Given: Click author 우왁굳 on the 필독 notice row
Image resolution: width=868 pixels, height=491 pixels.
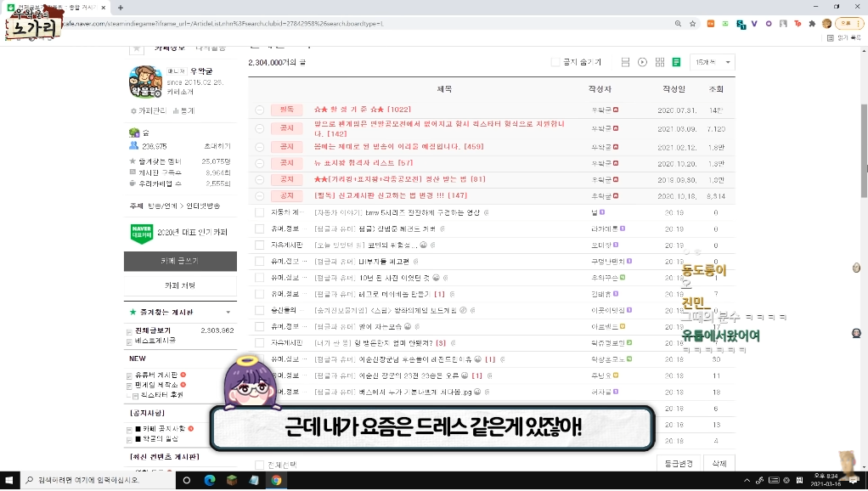Looking at the screenshot, I should [x=601, y=110].
